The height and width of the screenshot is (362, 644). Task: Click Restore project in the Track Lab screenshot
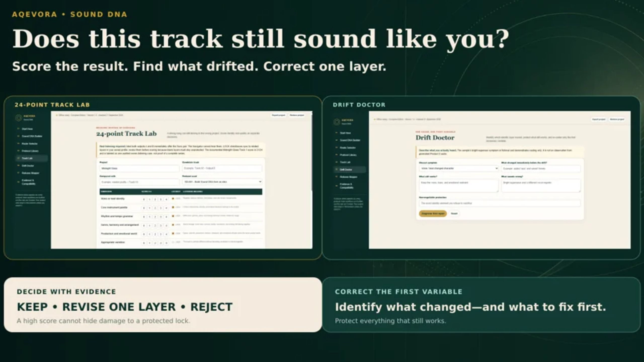pyautogui.click(x=297, y=115)
